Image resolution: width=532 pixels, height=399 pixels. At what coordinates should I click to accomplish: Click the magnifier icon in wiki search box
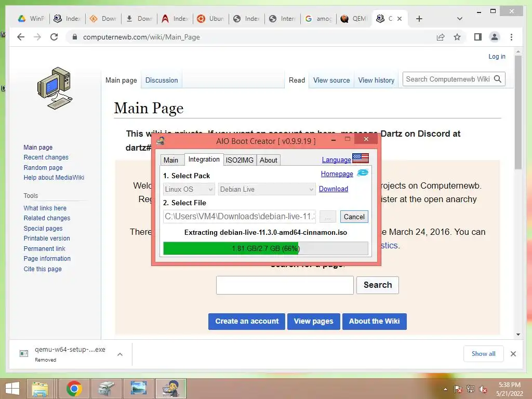click(x=498, y=79)
